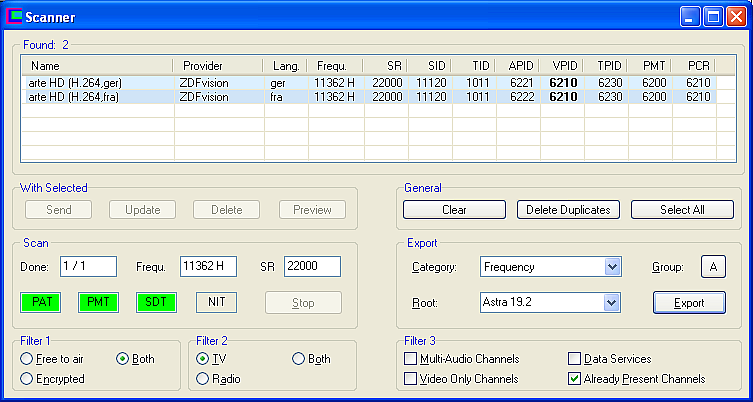The image size is (753, 402).
Task: Select the Free to air radio option
Action: point(27,359)
